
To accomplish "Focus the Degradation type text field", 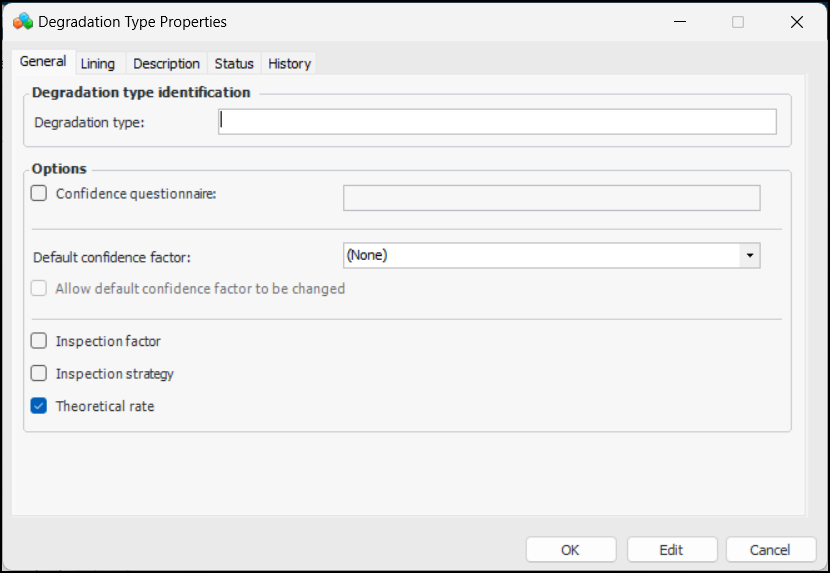I will [497, 122].
